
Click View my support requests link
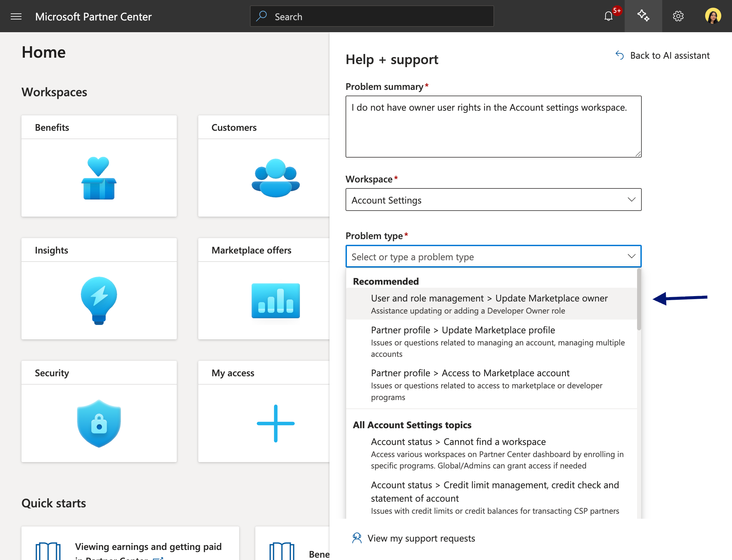coord(421,538)
